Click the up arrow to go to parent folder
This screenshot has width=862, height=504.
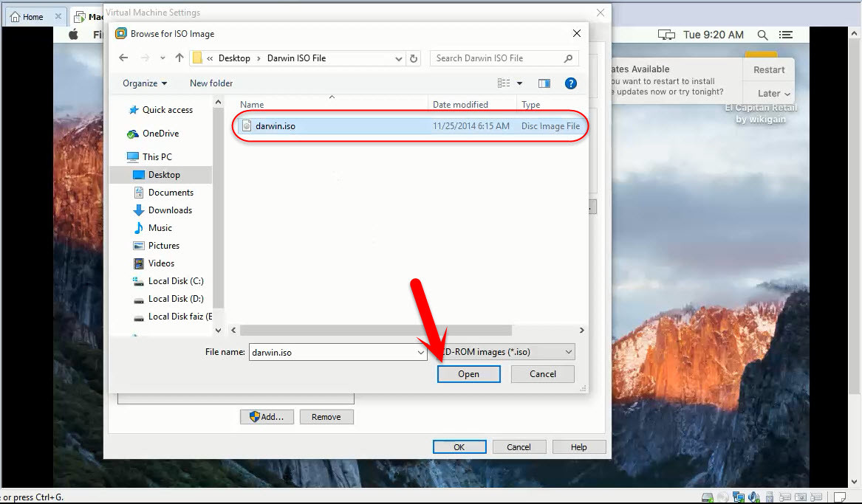point(179,58)
